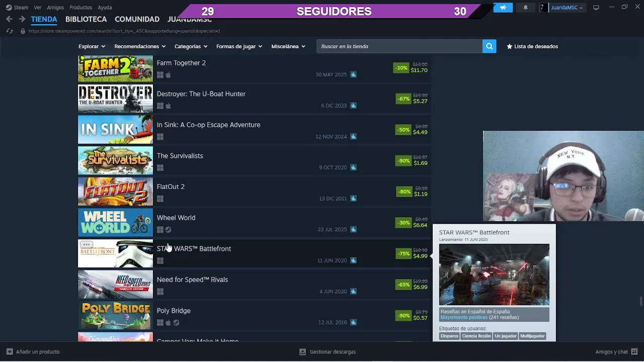
Task: Click the store search magnifier button
Action: [x=489, y=46]
